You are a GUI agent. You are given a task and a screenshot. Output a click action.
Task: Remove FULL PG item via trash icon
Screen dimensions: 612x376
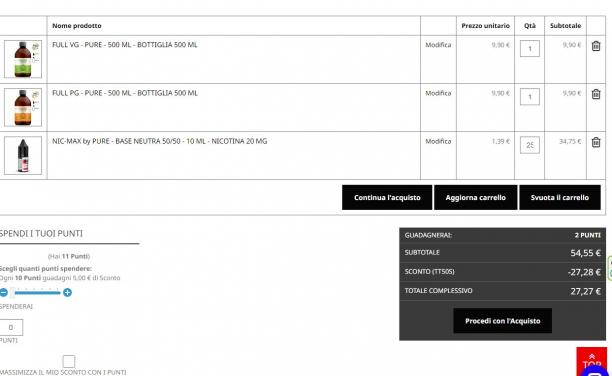tap(596, 94)
